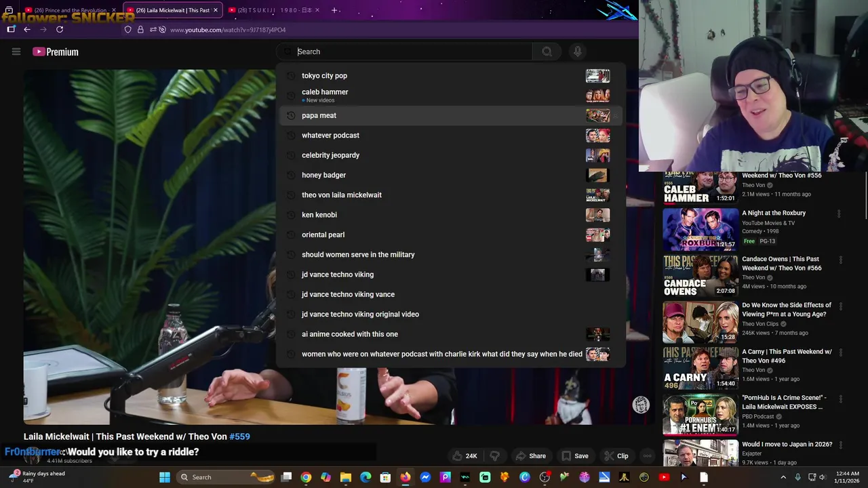The height and width of the screenshot is (488, 868).
Task: Open File Explorer from the taskbar
Action: click(x=346, y=477)
